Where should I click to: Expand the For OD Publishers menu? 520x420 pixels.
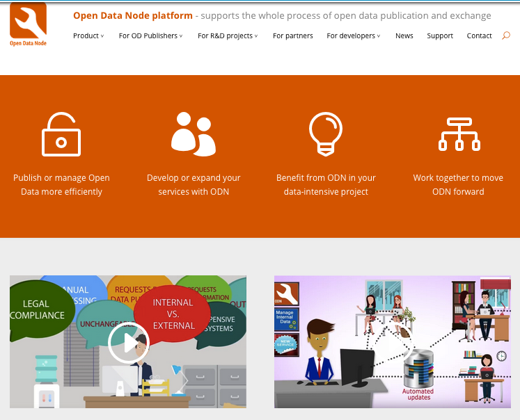pyautogui.click(x=151, y=35)
